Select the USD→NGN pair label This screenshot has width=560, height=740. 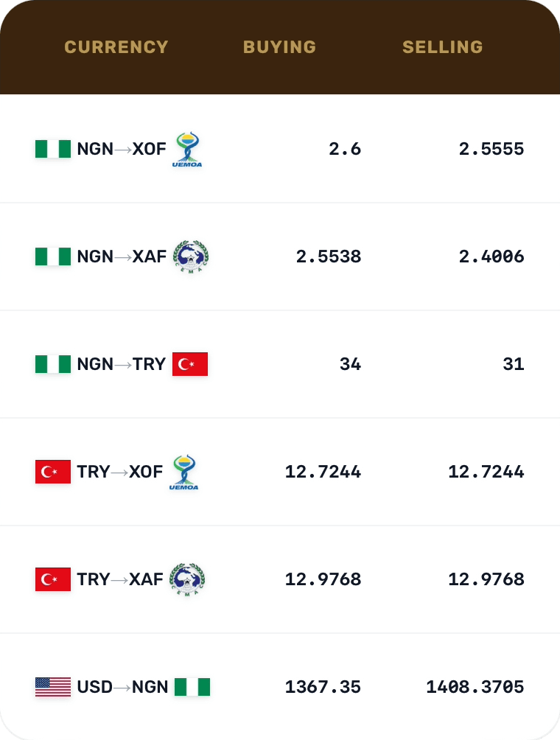tap(122, 687)
